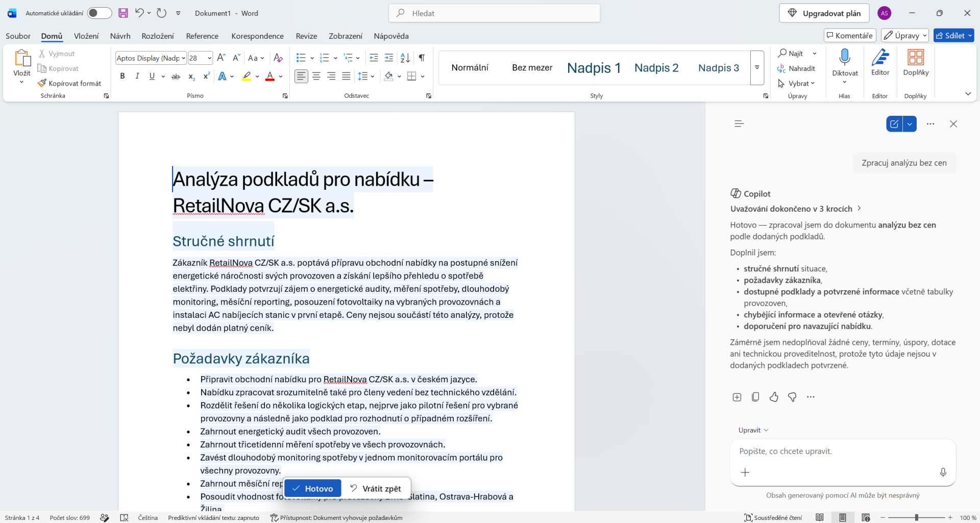980x523 pixels.
Task: Switch to the Reference tab
Action: coord(202,36)
